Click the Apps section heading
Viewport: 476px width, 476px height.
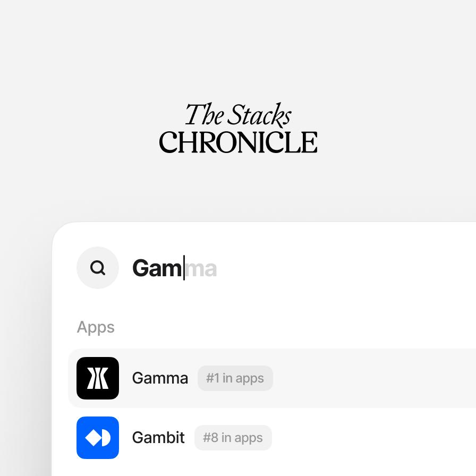96,328
